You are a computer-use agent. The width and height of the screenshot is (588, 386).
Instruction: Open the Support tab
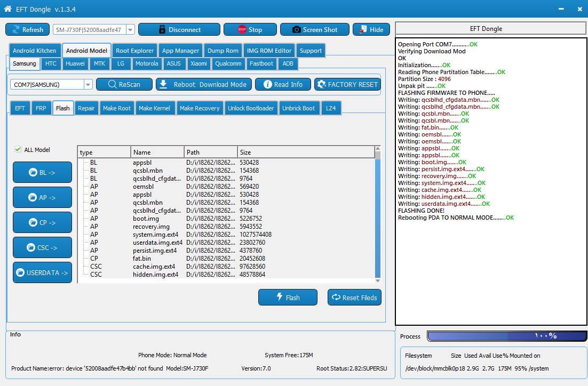311,51
